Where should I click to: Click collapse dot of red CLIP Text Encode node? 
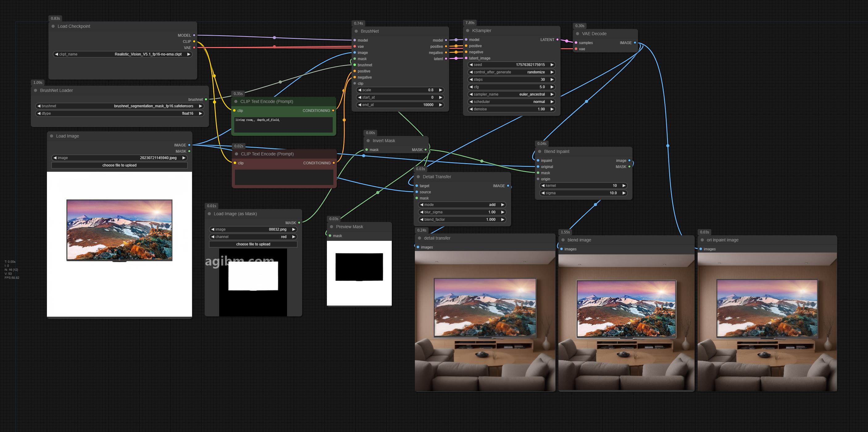pyautogui.click(x=236, y=154)
